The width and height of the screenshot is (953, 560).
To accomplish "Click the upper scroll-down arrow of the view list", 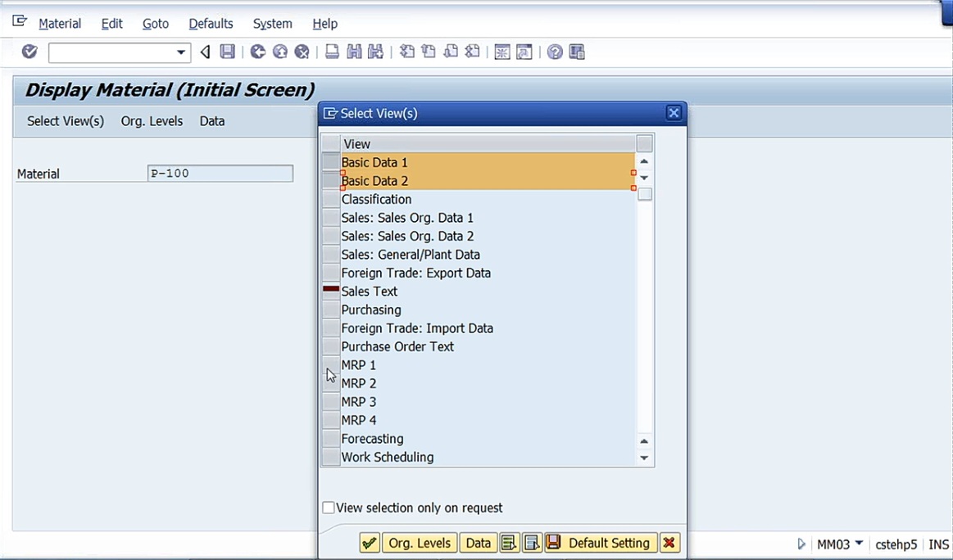I will (x=644, y=178).
